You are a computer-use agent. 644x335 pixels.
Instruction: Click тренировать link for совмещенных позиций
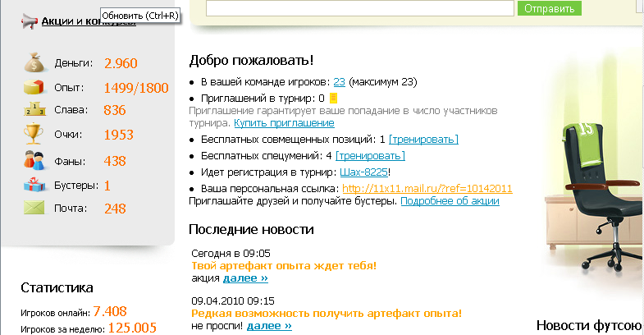point(422,140)
